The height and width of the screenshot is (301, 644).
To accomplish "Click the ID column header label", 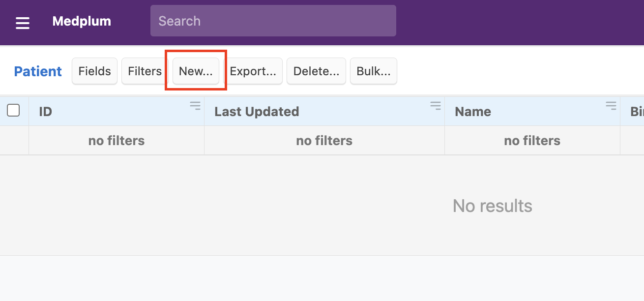I will tap(46, 112).
